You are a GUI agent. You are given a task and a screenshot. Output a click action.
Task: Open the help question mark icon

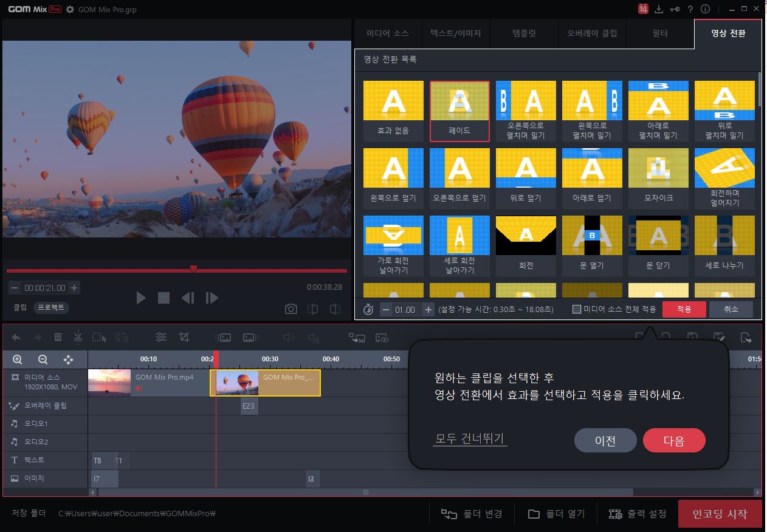(x=690, y=9)
